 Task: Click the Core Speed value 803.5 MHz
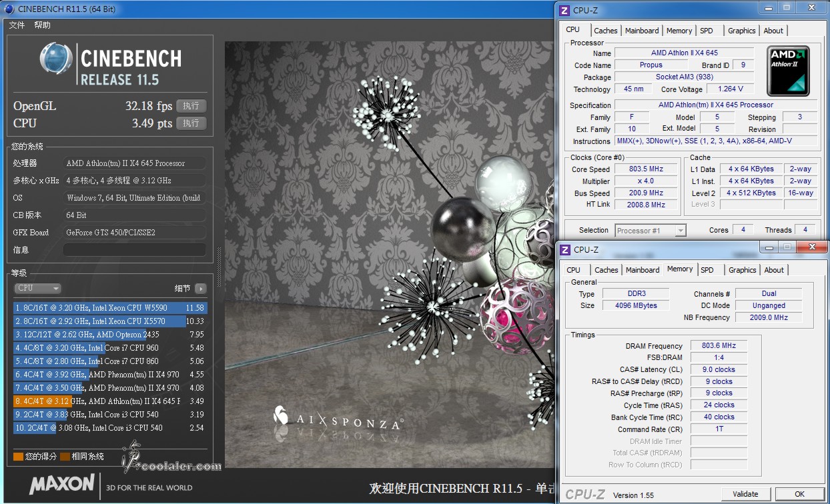[646, 169]
